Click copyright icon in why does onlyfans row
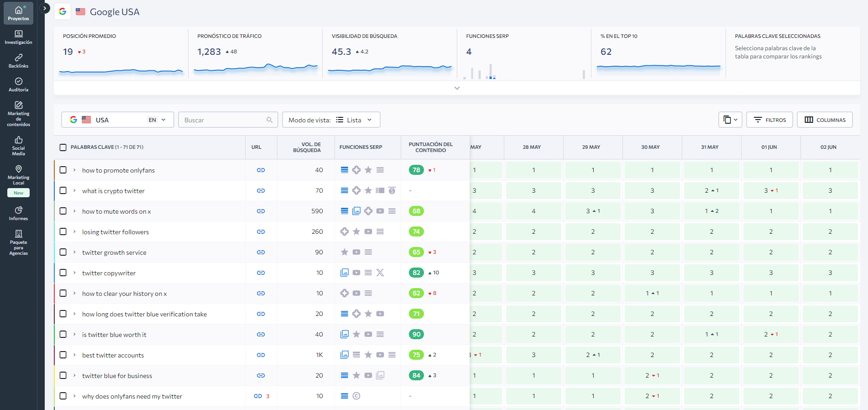This screenshot has height=410, width=868. click(356, 396)
